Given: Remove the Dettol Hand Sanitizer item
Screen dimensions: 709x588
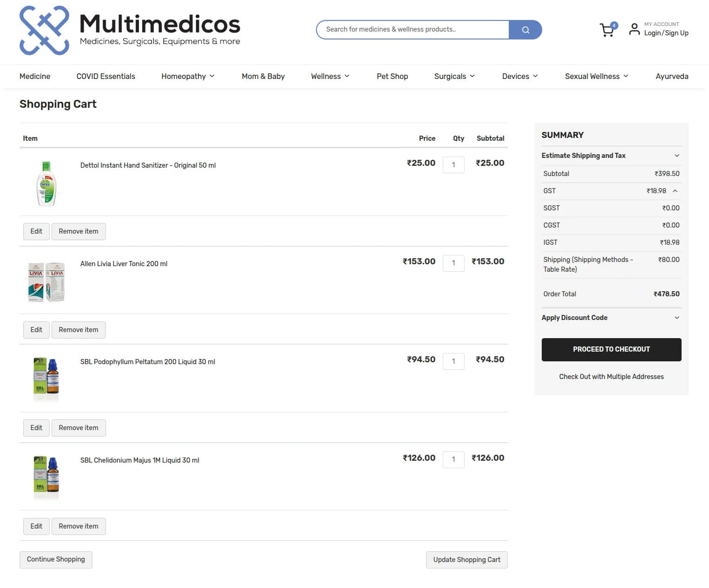Looking at the screenshot, I should coord(79,231).
